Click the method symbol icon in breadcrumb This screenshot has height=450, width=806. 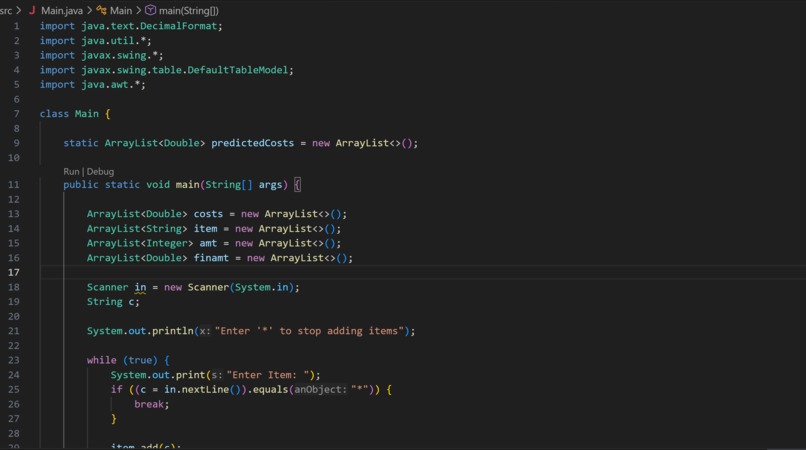(x=150, y=10)
